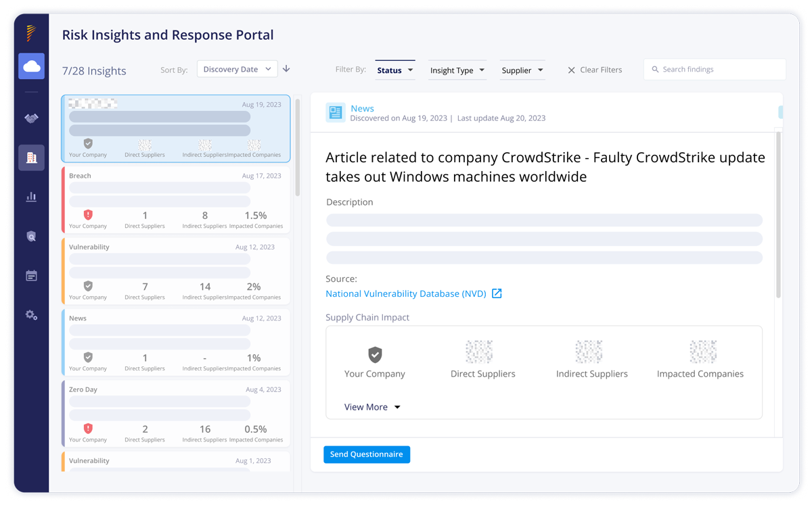
Task: Select the building company icon in sidebar
Action: coord(31,158)
